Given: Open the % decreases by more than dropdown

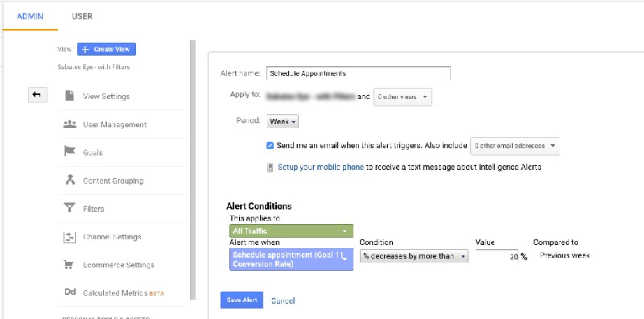Looking at the screenshot, I should click(x=414, y=256).
